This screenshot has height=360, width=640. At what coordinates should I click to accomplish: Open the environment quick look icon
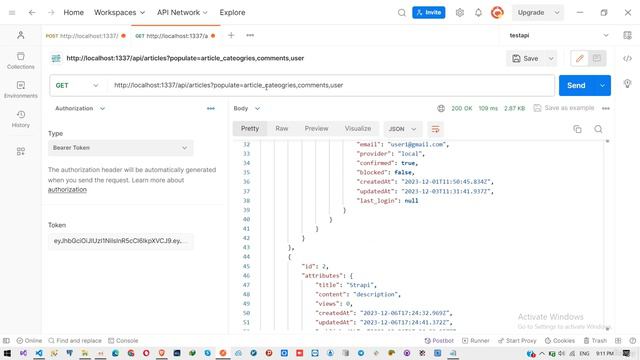tap(627, 36)
